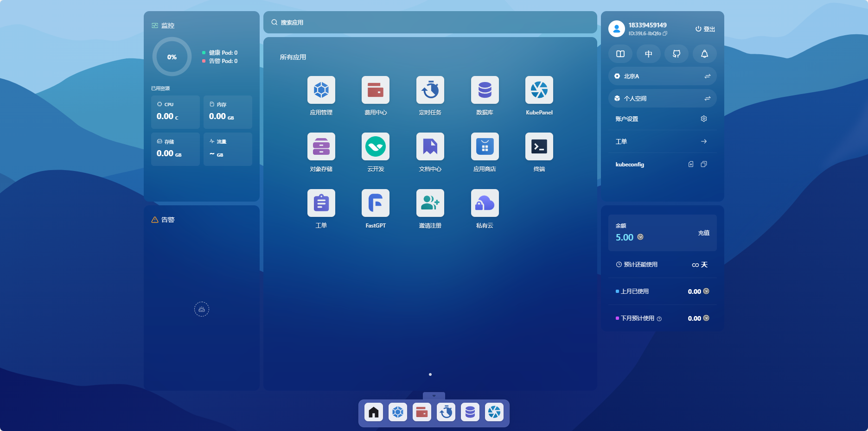Screen dimensions: 868x431
Task: Click help icon beside 下月预计使用
Action: tap(659, 319)
